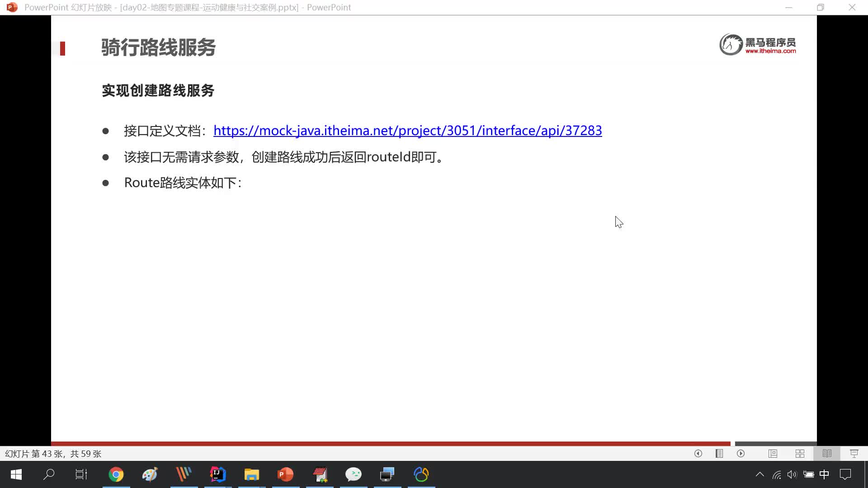Advance to the next slide button

click(x=741, y=453)
